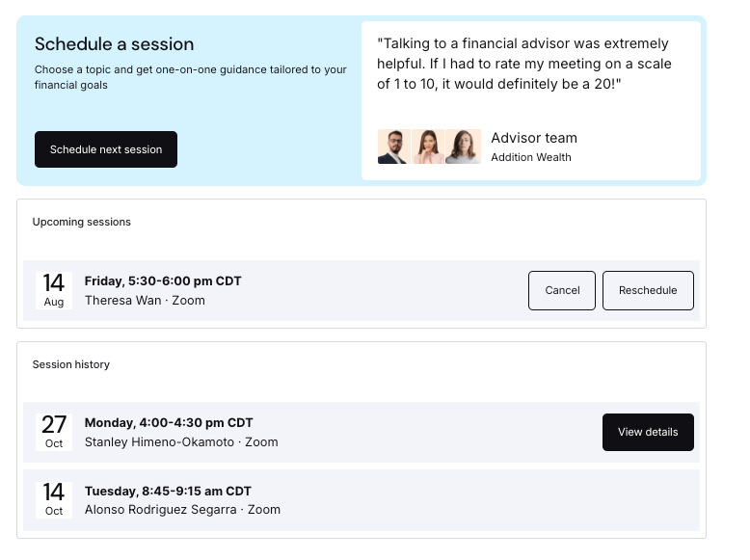Open the 14 Oct date badge
Viewport: 750px width, 560px height.
[x=54, y=499]
